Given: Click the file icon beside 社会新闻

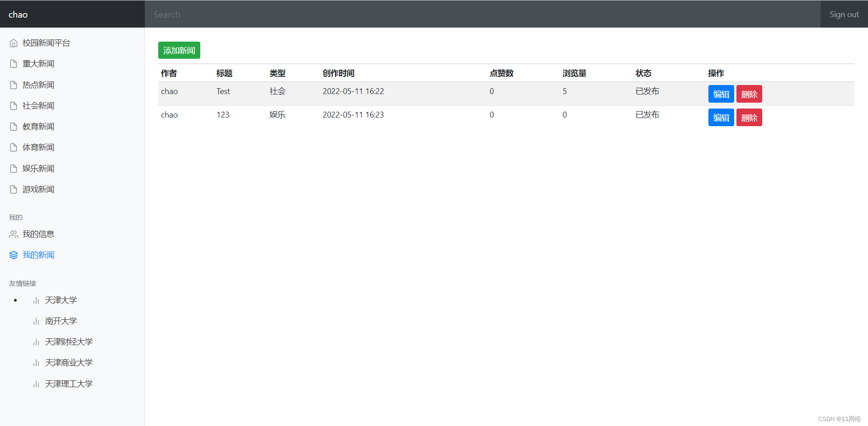Looking at the screenshot, I should (14, 106).
